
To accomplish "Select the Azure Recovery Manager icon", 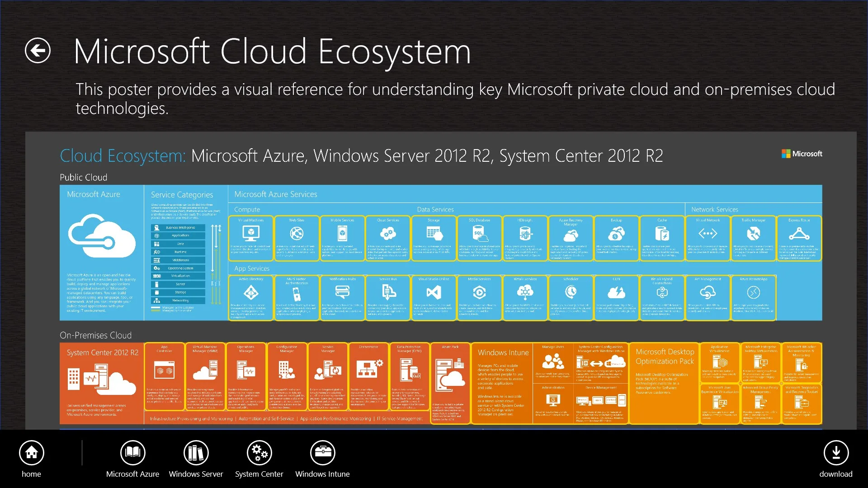I will 571,235.
